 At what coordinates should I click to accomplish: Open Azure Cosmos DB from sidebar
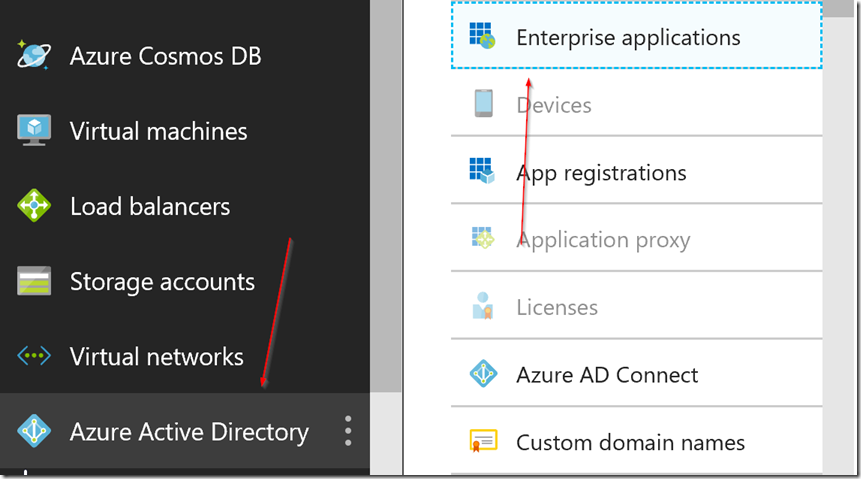click(184, 56)
